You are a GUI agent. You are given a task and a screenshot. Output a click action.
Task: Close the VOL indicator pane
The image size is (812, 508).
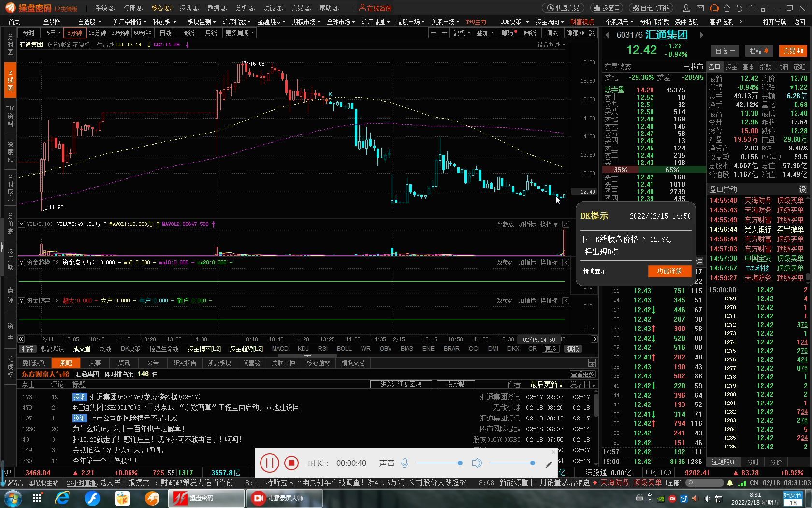565,224
